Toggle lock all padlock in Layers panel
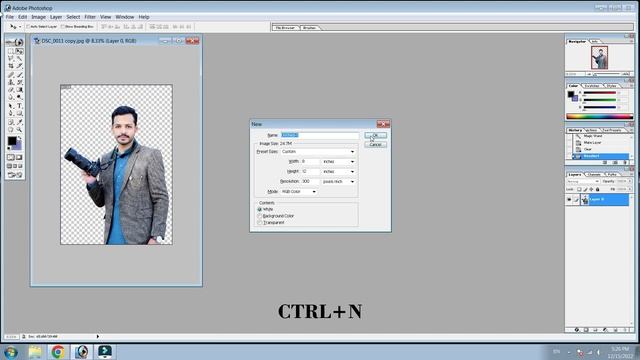The image size is (640, 360). [x=598, y=189]
